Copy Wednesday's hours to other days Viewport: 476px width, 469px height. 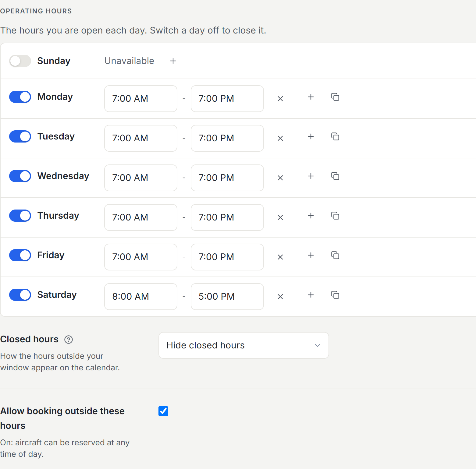coord(335,176)
